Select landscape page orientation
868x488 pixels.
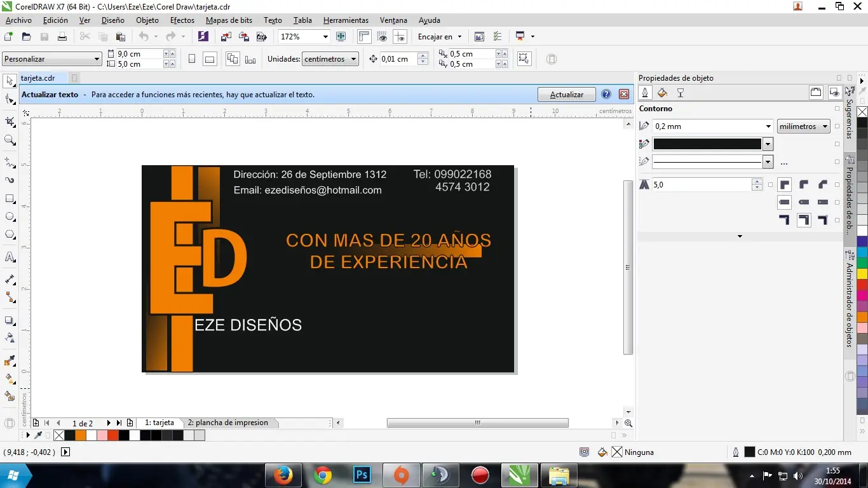(209, 59)
